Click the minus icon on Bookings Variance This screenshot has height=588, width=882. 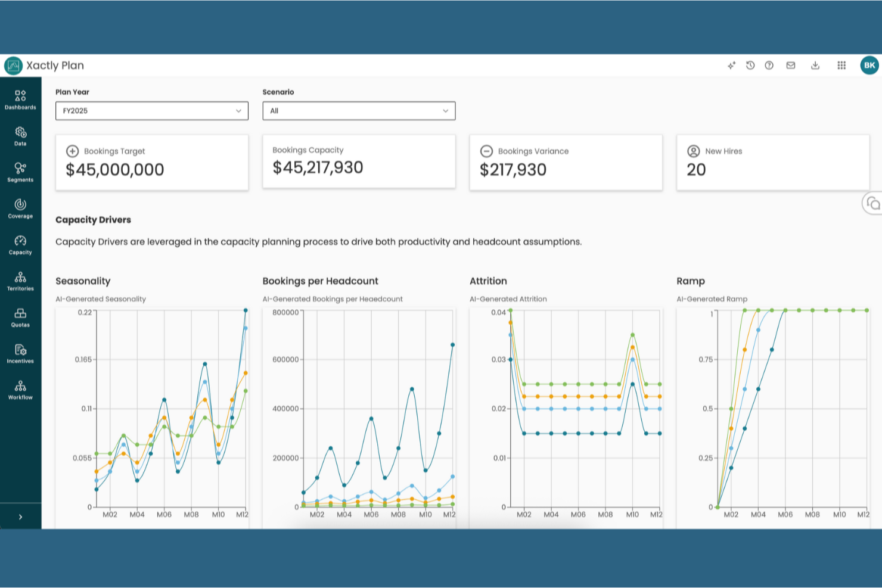487,151
